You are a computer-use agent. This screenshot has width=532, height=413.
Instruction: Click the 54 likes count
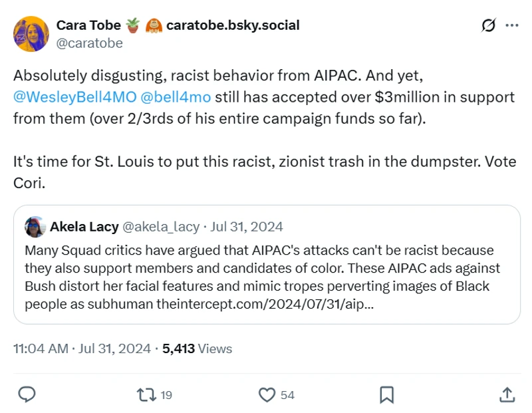tap(287, 395)
